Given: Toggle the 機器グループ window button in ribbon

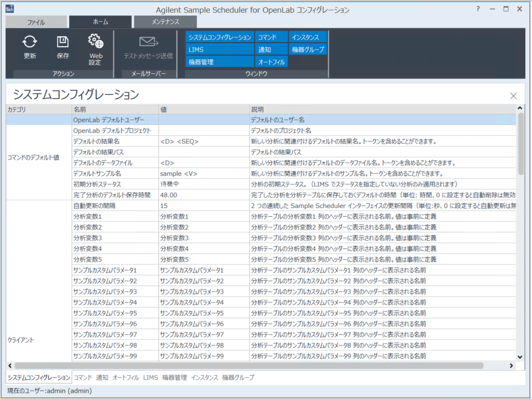Looking at the screenshot, I should pyautogui.click(x=308, y=50).
